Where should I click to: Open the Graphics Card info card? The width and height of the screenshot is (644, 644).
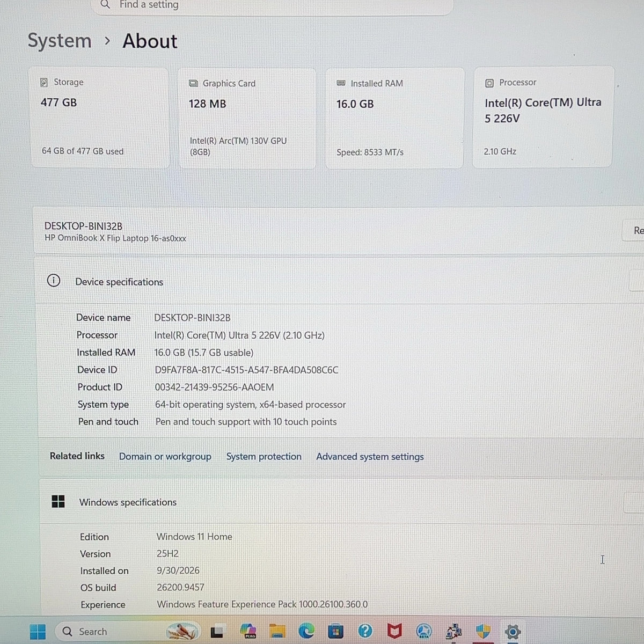pos(247,118)
